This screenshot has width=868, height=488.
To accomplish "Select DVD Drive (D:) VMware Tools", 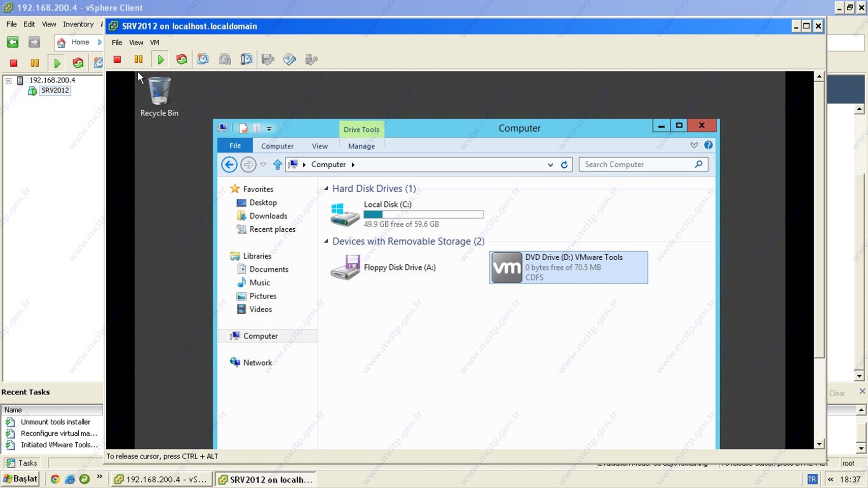I will (569, 267).
